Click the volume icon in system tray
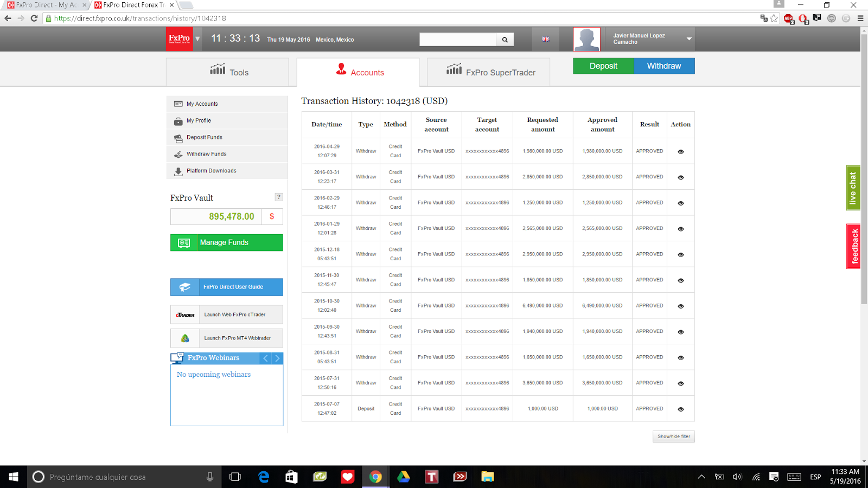868x488 pixels. [737, 477]
